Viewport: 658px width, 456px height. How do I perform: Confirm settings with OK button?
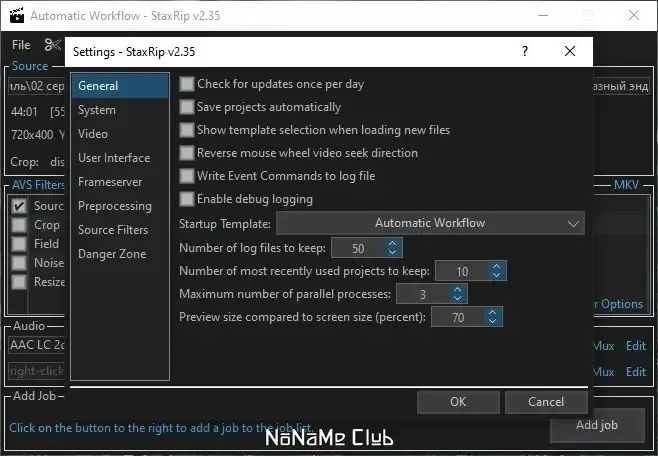click(458, 402)
